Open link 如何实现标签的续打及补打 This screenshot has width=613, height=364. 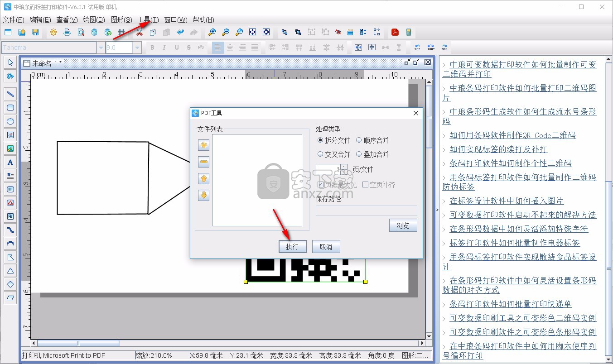[x=498, y=149]
